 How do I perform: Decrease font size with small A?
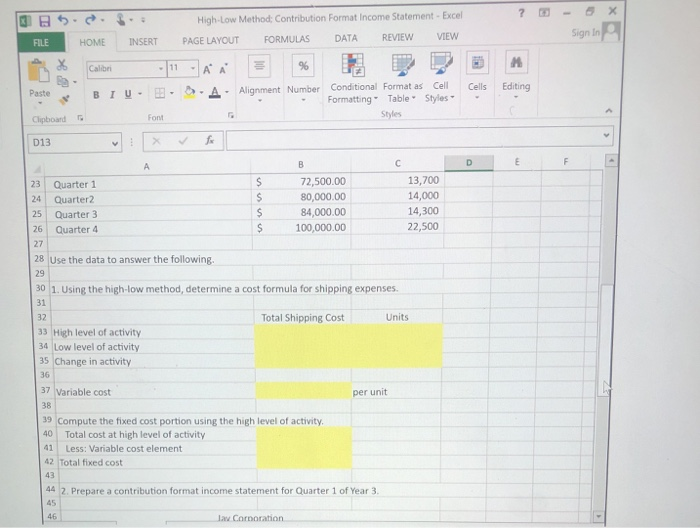click(x=223, y=69)
